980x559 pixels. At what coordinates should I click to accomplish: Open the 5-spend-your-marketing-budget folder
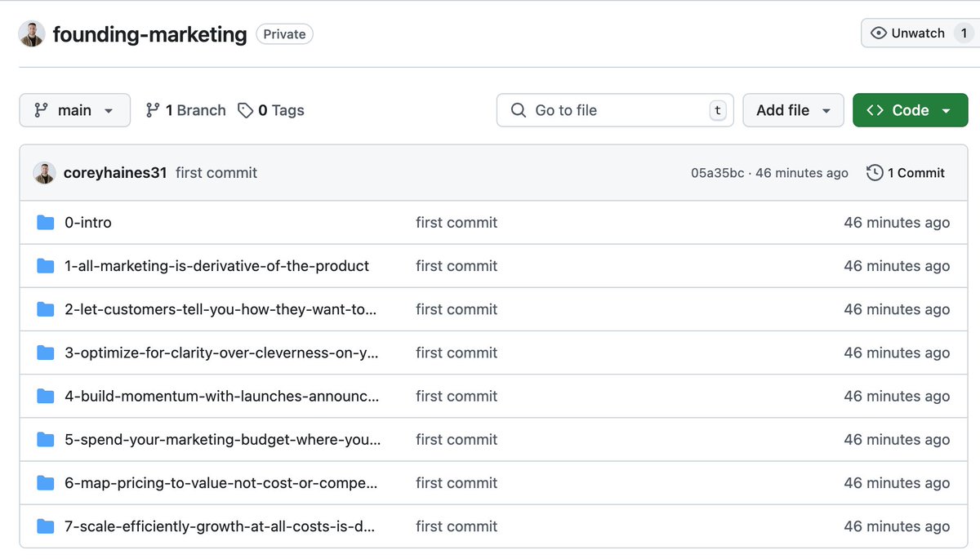click(x=223, y=439)
